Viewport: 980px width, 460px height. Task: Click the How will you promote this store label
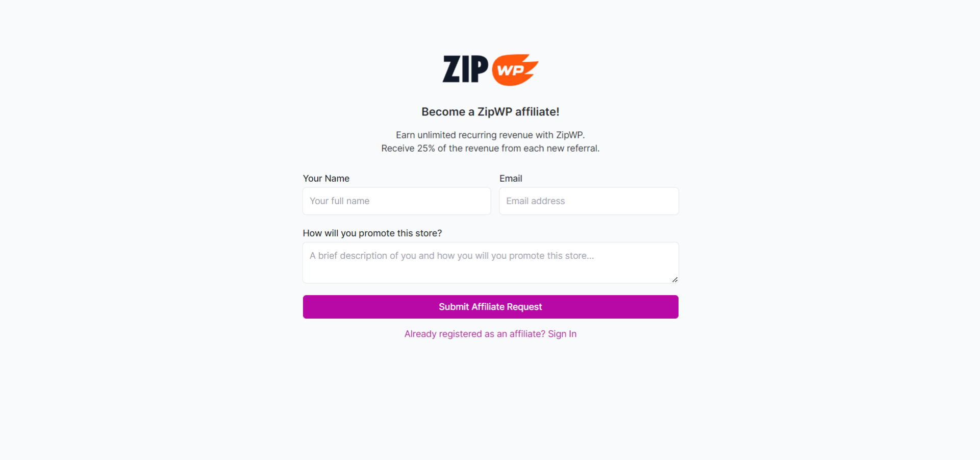372,233
